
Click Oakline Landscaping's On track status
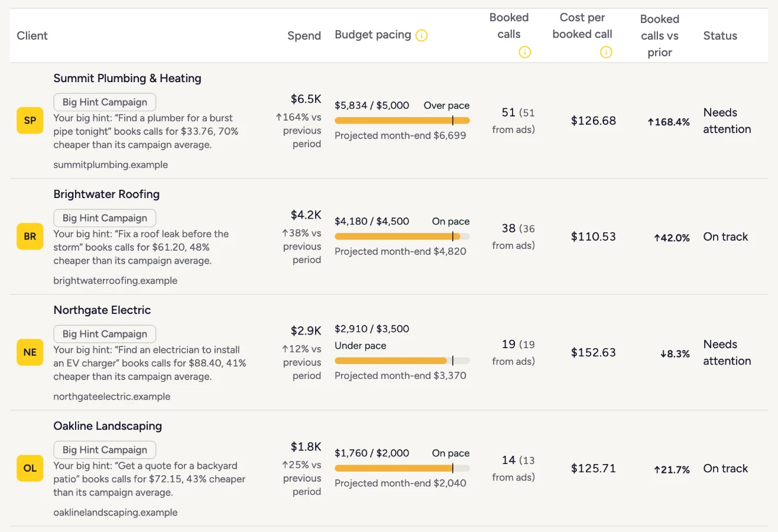click(x=725, y=468)
